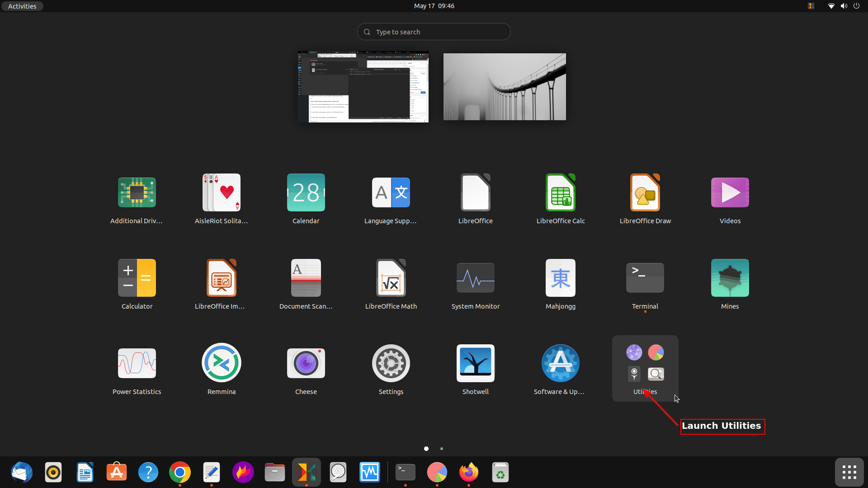Open the Calculator app
Image resolution: width=868 pixels, height=488 pixels.
[137, 277]
